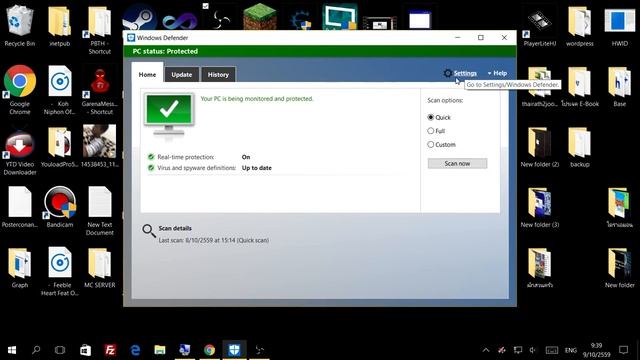Screen dimensions: 640x360
Task: Switch to the Update tab
Action: click(x=182, y=75)
